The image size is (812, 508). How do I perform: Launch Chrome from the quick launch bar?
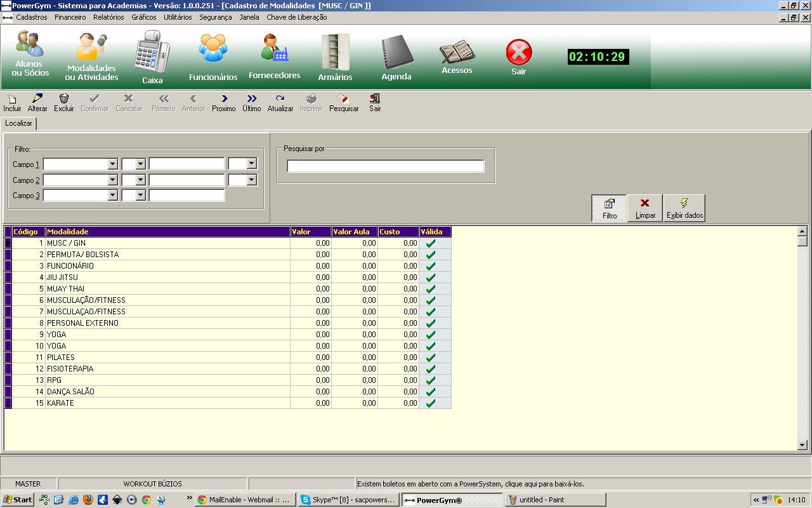coord(147,500)
